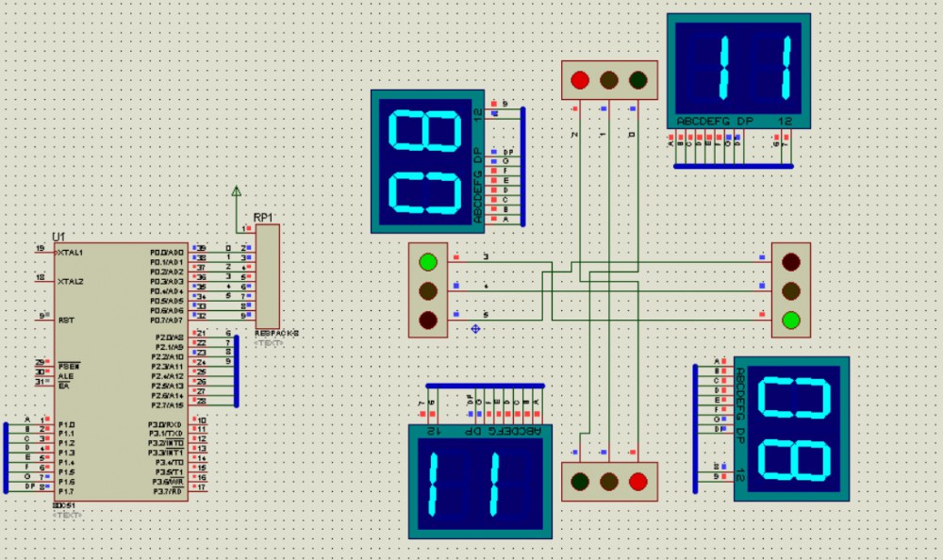Click the dark green LED on bottom traffic light
The height and width of the screenshot is (560, 943).
[580, 482]
